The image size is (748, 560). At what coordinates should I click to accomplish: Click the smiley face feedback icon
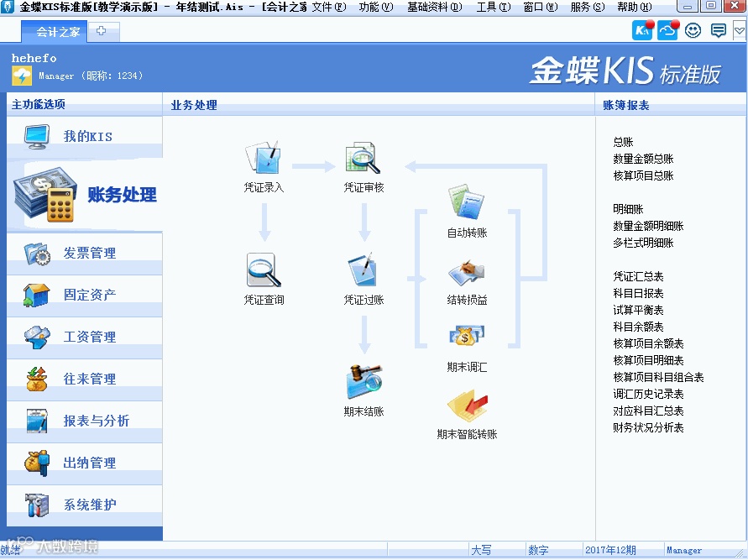click(x=693, y=30)
